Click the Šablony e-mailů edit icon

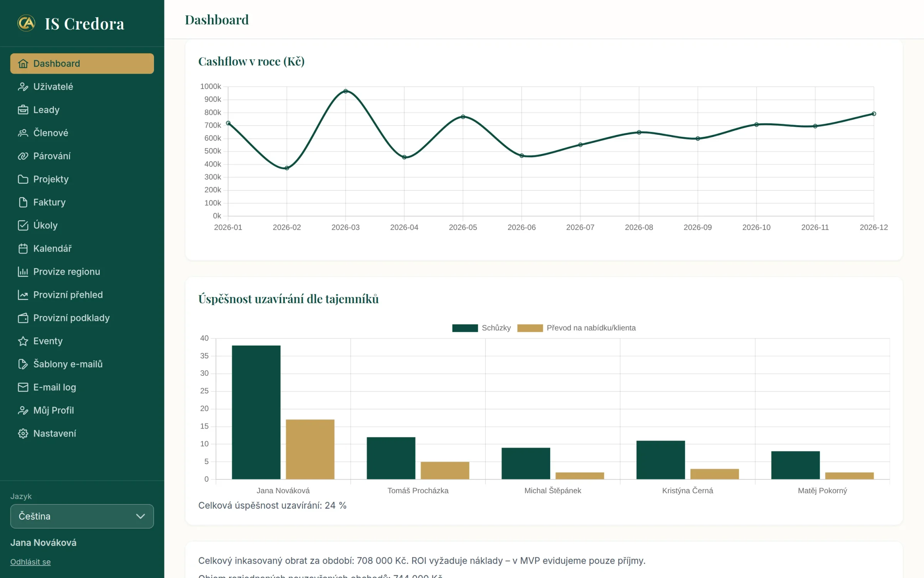23,364
